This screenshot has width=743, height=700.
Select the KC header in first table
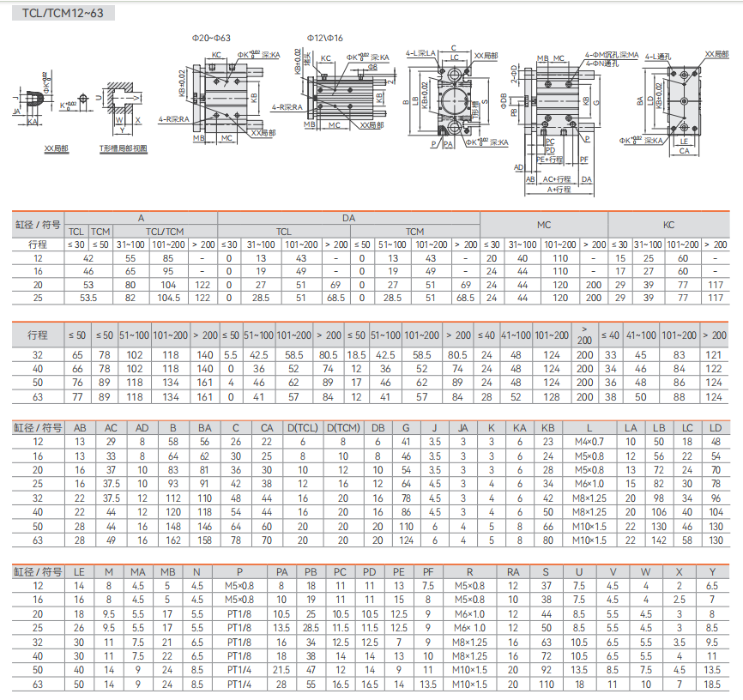pyautogui.click(x=668, y=225)
